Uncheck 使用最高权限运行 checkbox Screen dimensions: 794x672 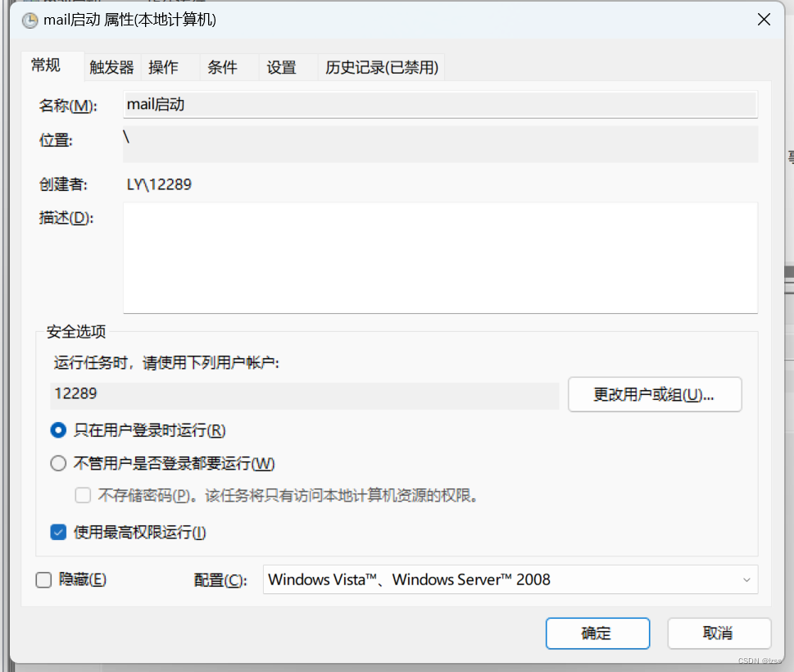(58, 532)
